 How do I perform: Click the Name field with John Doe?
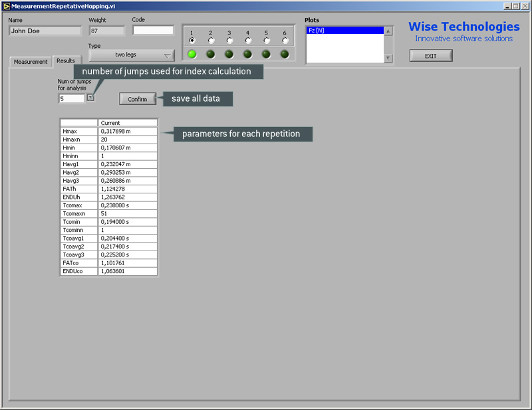(x=45, y=31)
